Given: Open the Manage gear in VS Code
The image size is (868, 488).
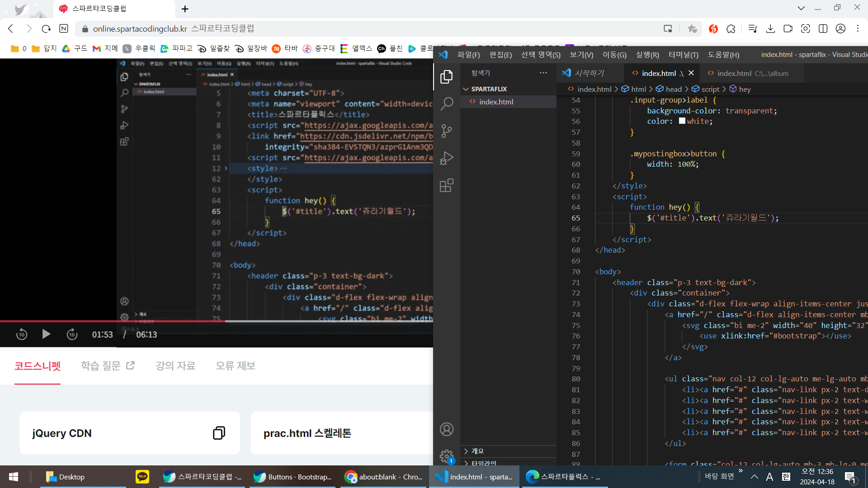Looking at the screenshot, I should tap(447, 456).
